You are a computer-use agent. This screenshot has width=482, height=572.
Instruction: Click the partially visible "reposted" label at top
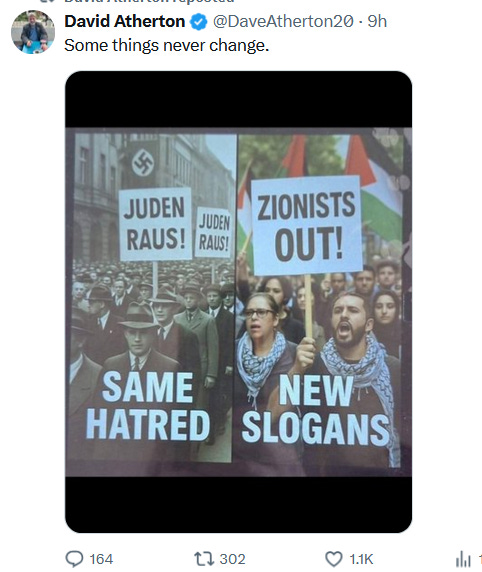click(204, 1)
